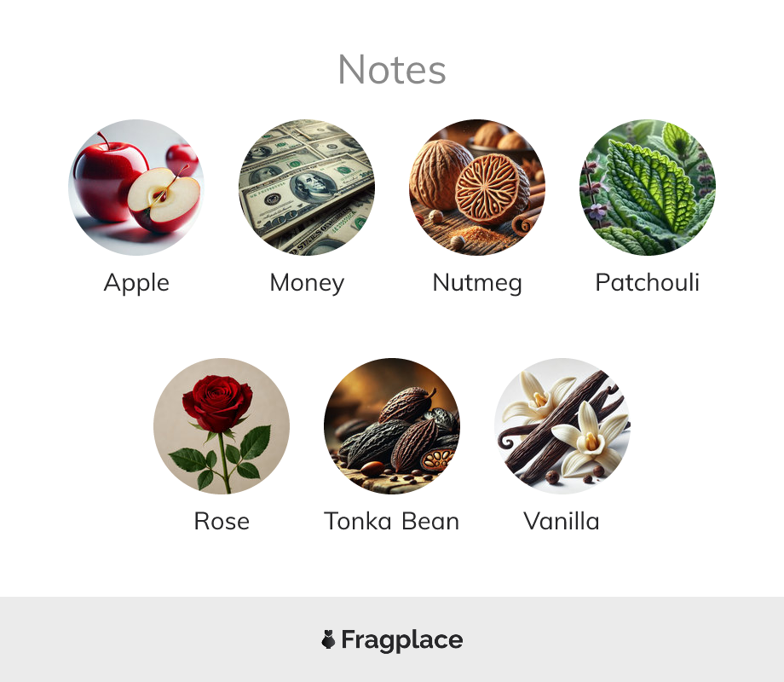784x682 pixels.
Task: Open the Nutmeg note image
Action: tap(477, 188)
